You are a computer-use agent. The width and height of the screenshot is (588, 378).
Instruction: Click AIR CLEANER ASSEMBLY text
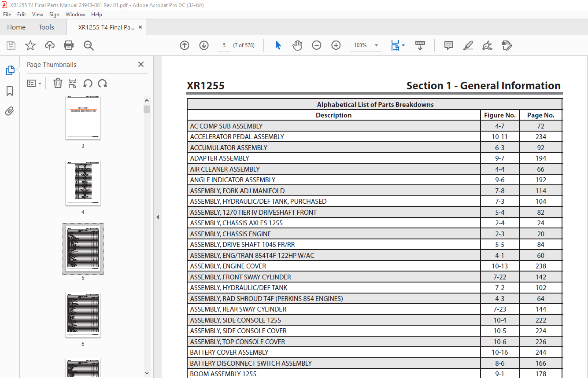(225, 169)
